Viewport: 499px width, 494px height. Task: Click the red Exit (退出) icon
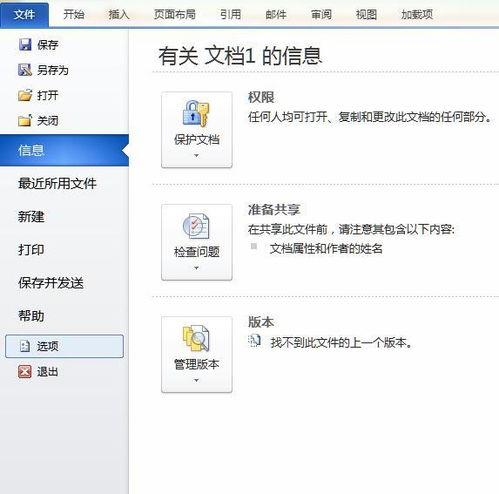[x=25, y=372]
